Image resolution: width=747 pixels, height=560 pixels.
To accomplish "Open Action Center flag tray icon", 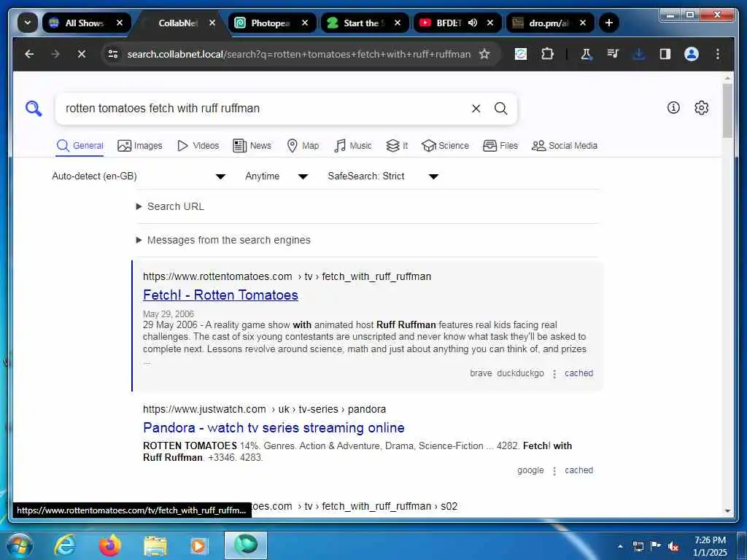I will (x=656, y=546).
